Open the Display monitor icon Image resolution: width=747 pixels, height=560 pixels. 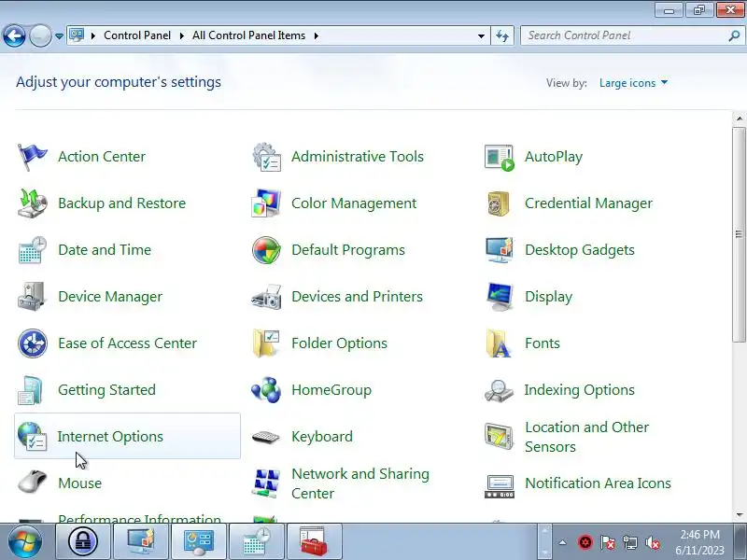[500, 297]
